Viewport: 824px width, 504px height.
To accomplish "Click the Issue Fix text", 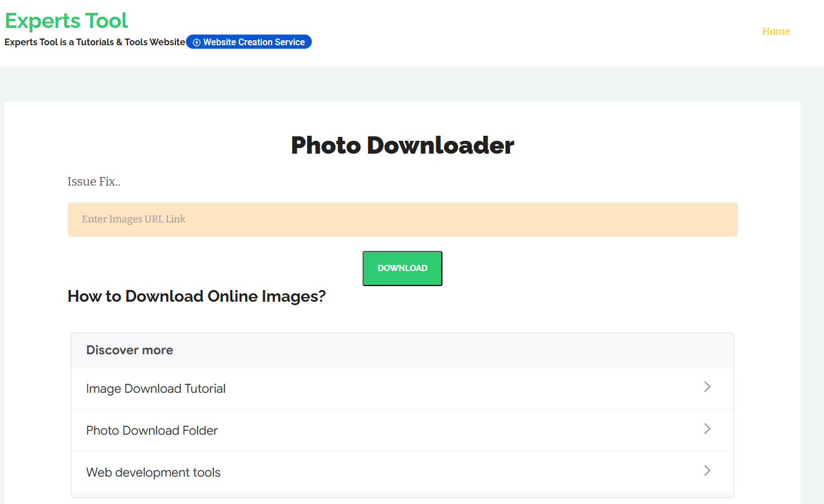I will 94,181.
